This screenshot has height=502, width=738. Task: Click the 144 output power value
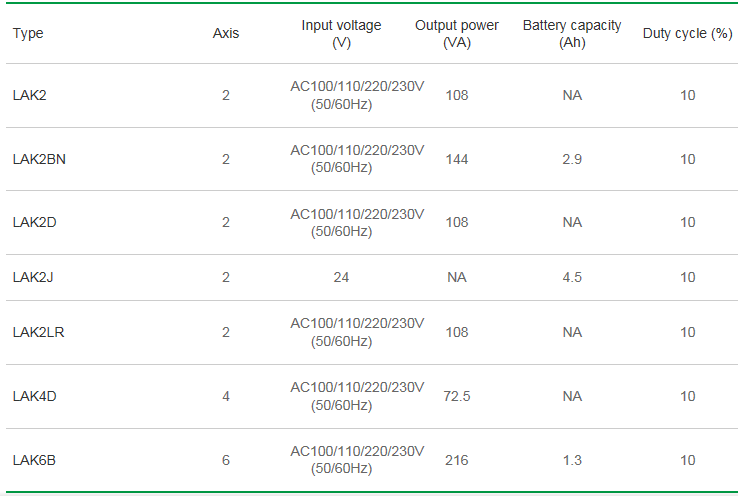point(457,160)
